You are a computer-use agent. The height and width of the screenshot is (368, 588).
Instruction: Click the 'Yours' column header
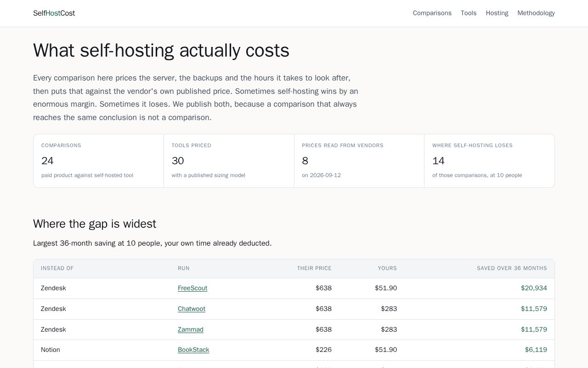click(x=387, y=268)
